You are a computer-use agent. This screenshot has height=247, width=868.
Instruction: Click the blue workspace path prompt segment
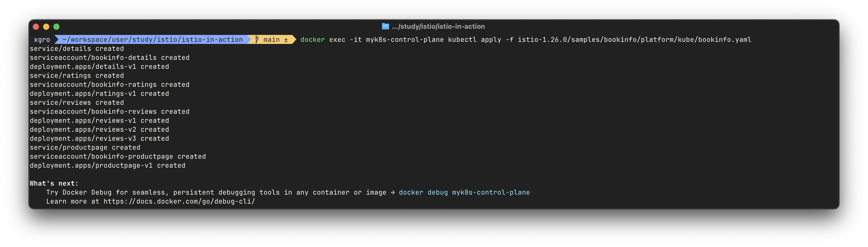(153, 40)
